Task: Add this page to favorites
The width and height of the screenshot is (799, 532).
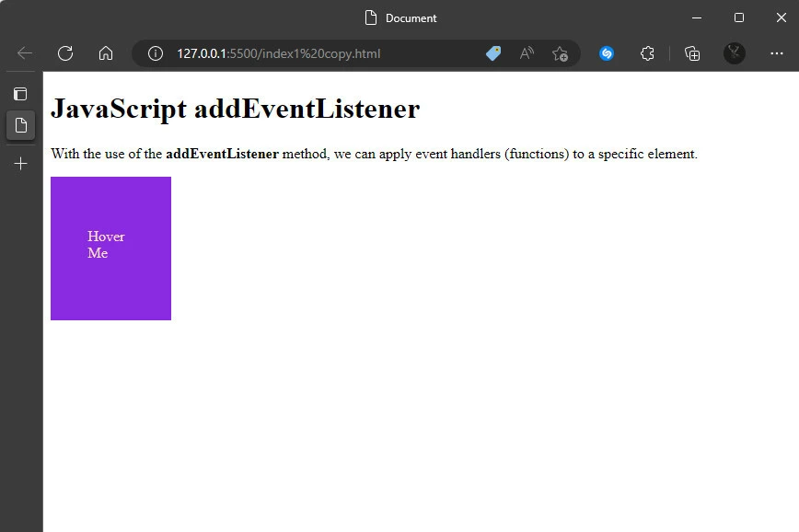Action: (561, 53)
